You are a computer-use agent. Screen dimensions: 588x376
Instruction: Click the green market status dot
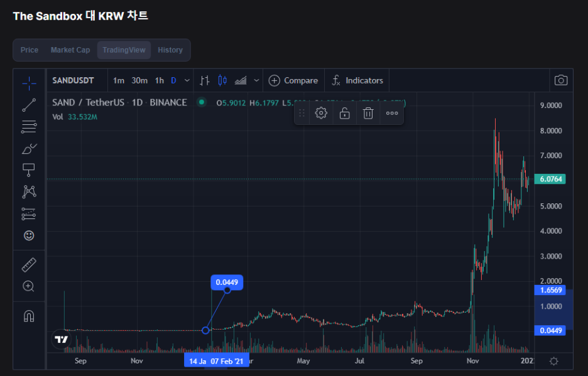coord(202,102)
